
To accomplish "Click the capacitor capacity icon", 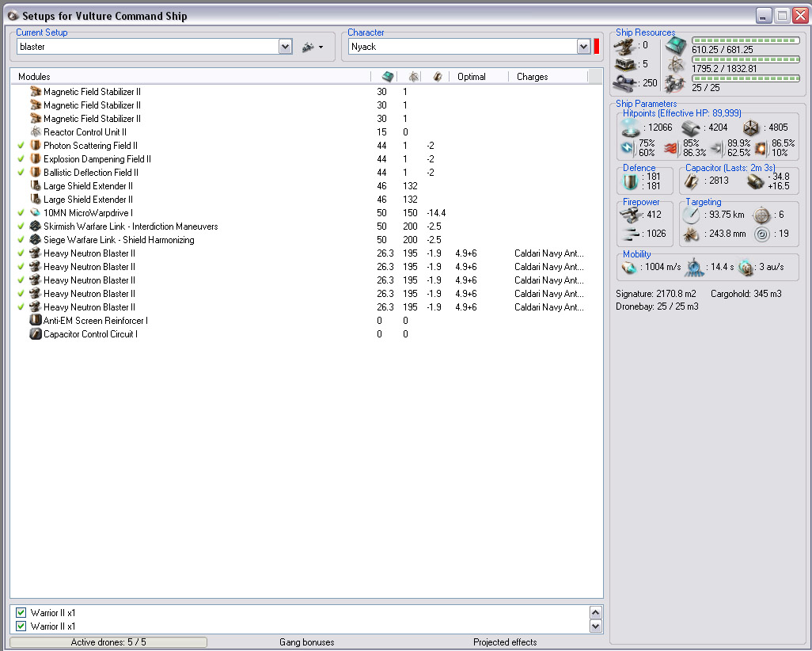I will (x=692, y=181).
